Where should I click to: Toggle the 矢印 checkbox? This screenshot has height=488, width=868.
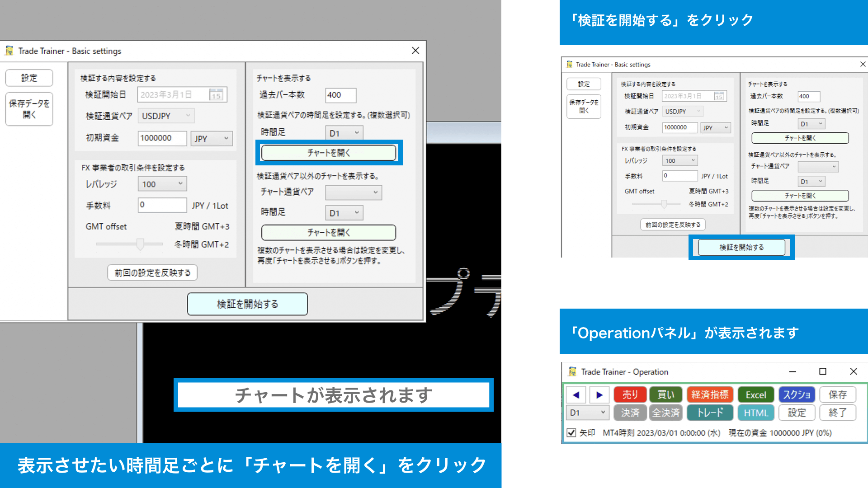[571, 433]
